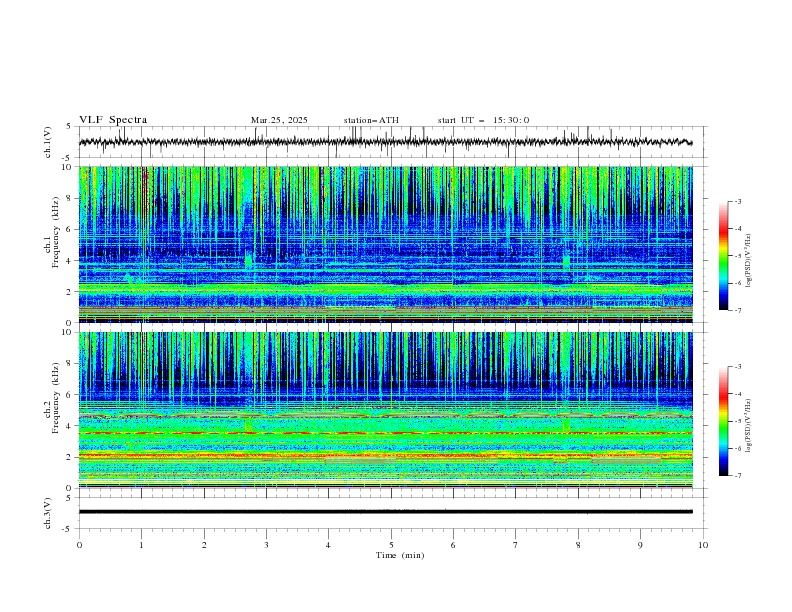Click the -3 tick on upper colorbar

point(737,201)
